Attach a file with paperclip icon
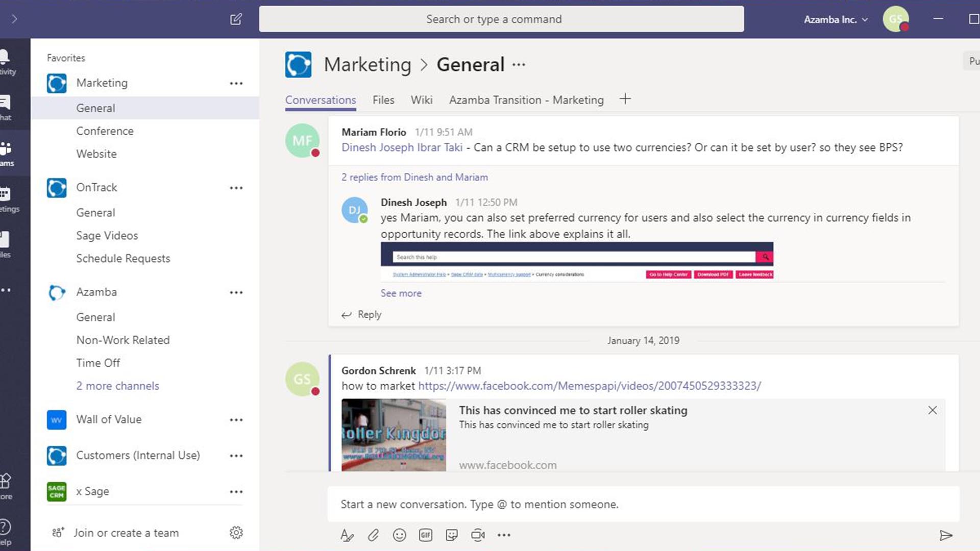Viewport: 980px width, 551px height. point(373,535)
